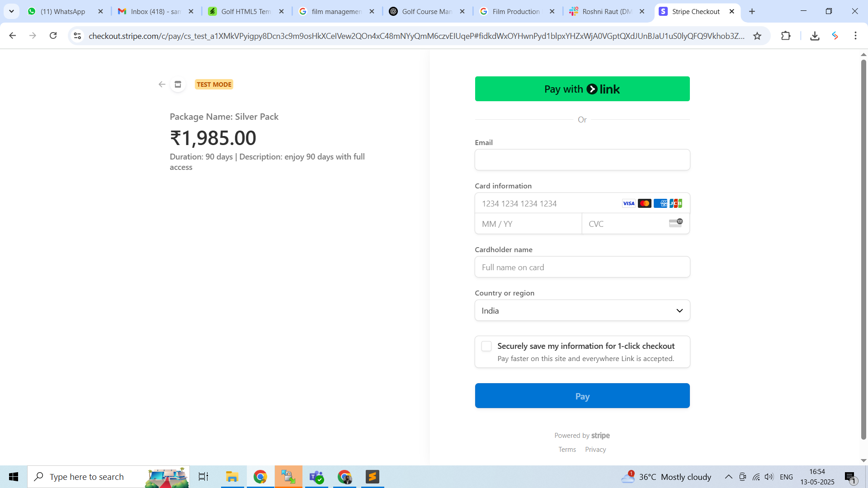Open the tab search dropdown arrow
The height and width of the screenshot is (488, 868).
pos(11,11)
